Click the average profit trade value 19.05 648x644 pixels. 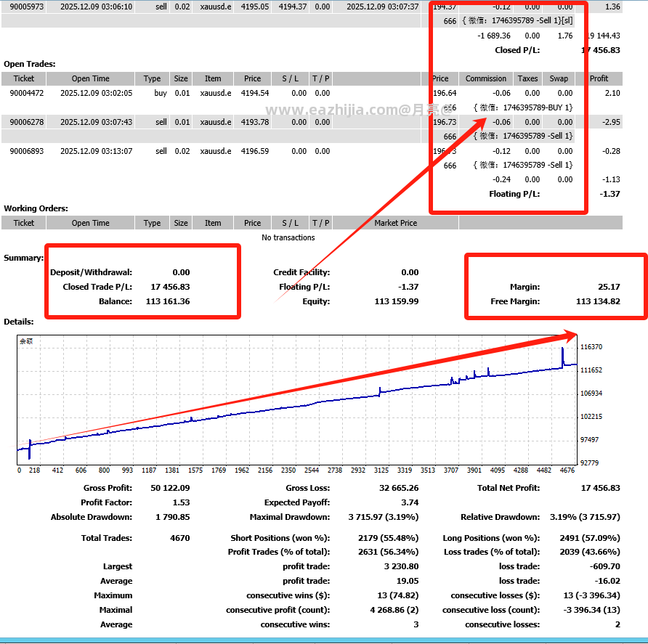[x=408, y=581]
